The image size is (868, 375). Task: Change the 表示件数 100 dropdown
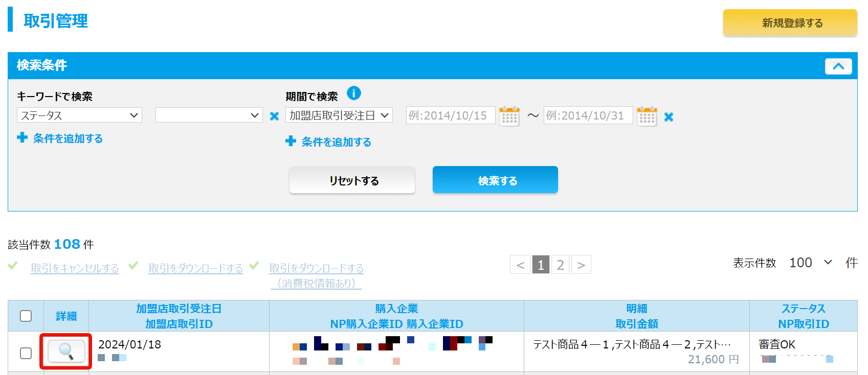pyautogui.click(x=811, y=263)
